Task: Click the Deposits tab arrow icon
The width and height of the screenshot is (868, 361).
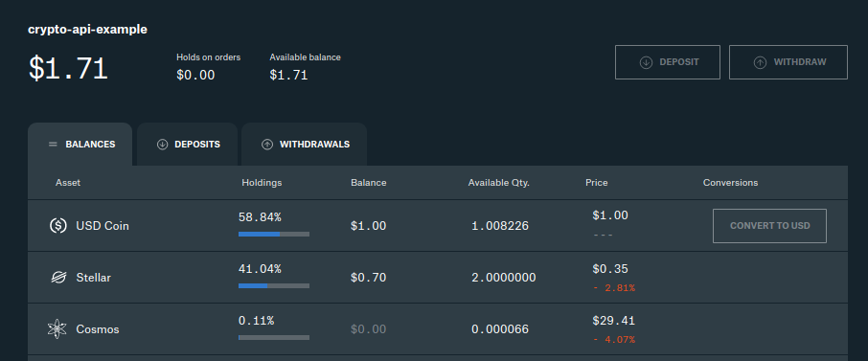Action: click(x=162, y=145)
